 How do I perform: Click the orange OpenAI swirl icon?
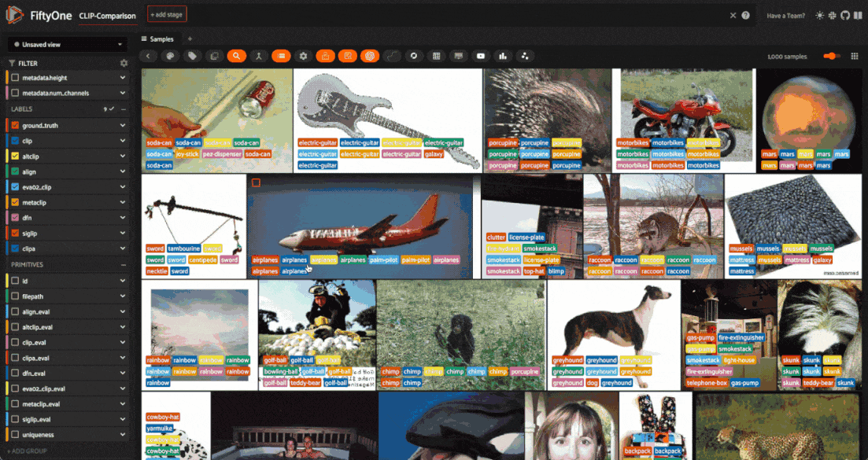[x=370, y=56]
